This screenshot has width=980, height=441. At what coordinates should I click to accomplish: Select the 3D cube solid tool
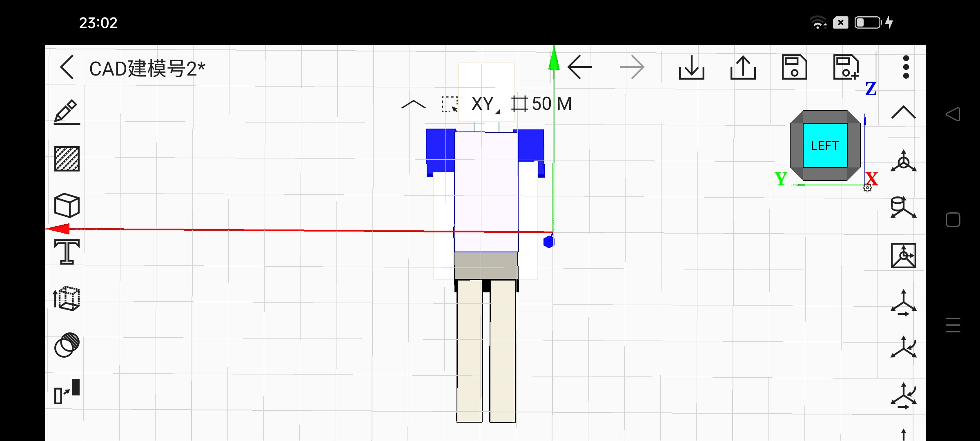(x=67, y=205)
